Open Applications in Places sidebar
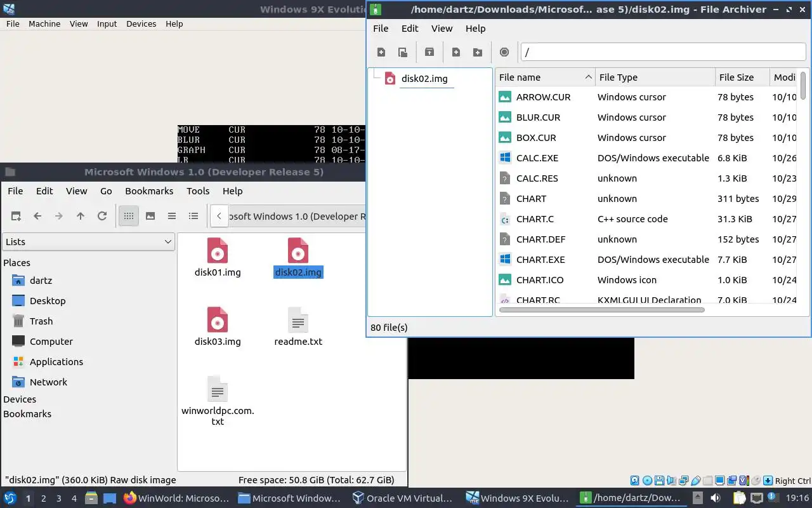Screen dimensions: 812x508 pyautogui.click(x=56, y=361)
